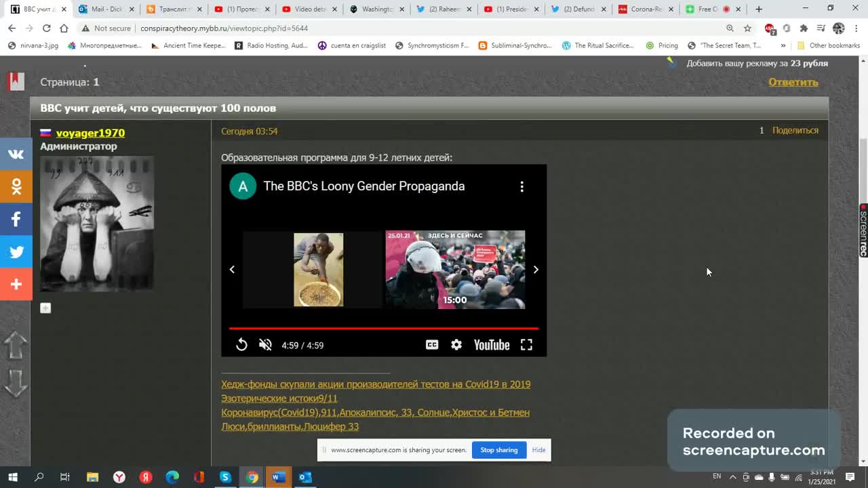Open The Ritual Sacrifice bookmark

pos(597,45)
